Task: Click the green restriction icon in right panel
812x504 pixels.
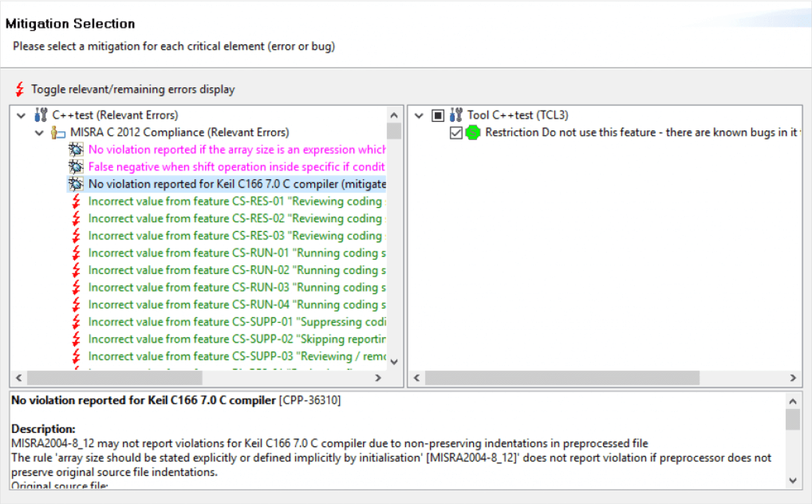Action: click(x=473, y=133)
